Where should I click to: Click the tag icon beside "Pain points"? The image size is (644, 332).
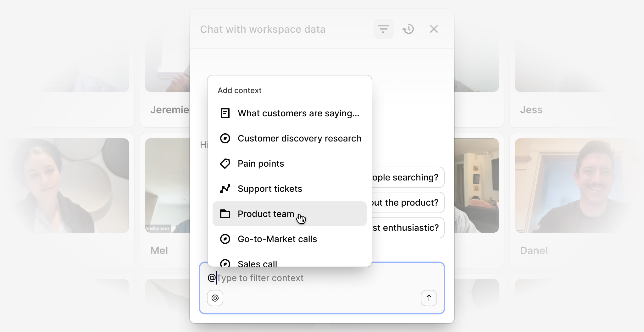click(225, 163)
